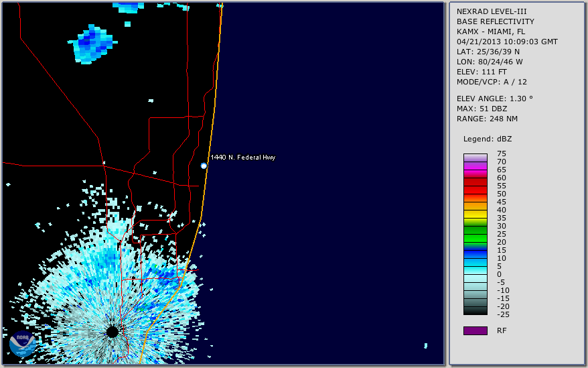Select the ELEV: 111 FT text

(482, 72)
